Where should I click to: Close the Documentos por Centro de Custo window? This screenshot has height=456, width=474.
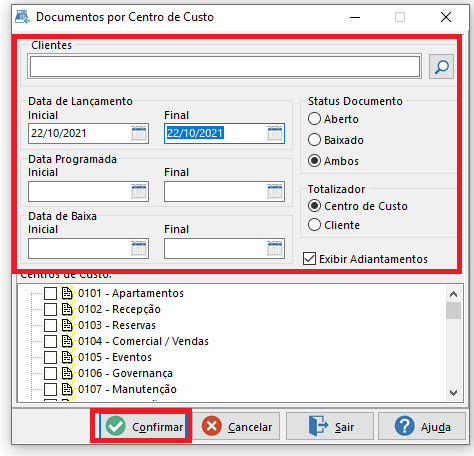446,17
